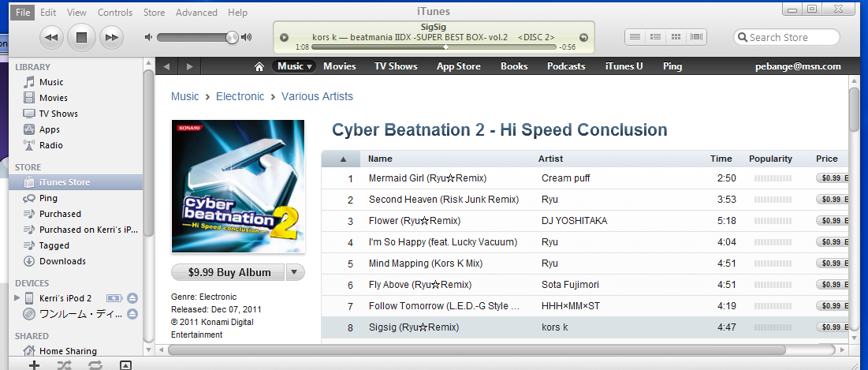868x370 pixels.
Task: Toggle repeat in the bottom bar
Action: 95,365
